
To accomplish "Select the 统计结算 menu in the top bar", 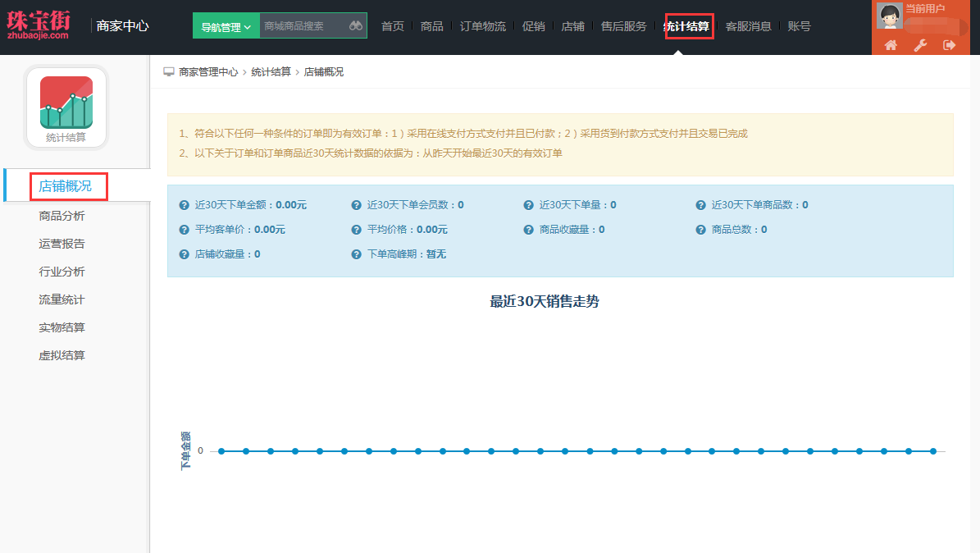I will click(687, 26).
